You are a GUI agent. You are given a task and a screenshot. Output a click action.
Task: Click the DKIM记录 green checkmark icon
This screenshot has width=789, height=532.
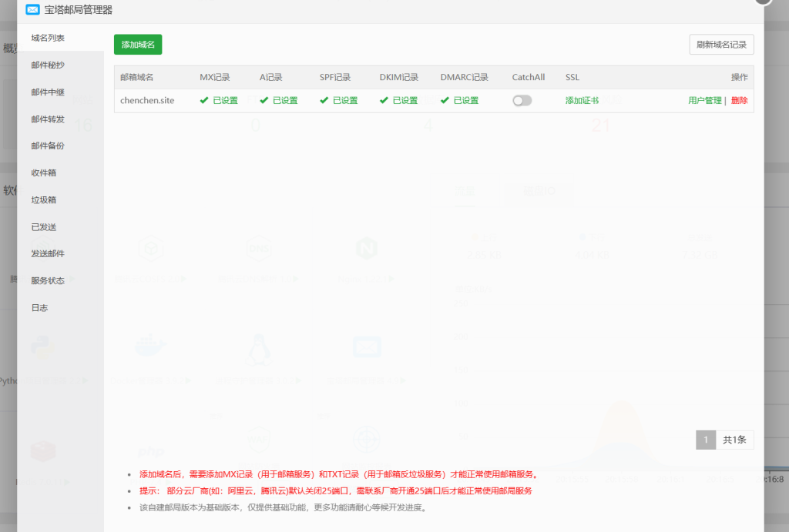click(384, 100)
